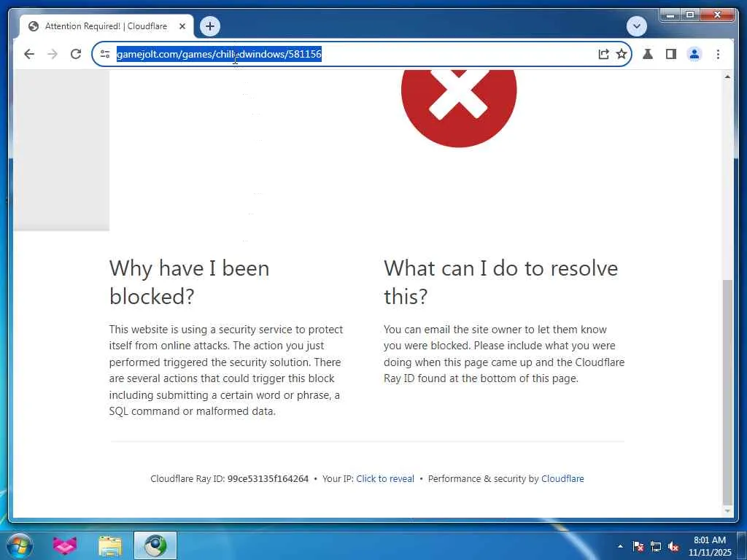The width and height of the screenshot is (747, 560).
Task: Select the Attention Required! | Cloudflare tab
Action: 107,26
